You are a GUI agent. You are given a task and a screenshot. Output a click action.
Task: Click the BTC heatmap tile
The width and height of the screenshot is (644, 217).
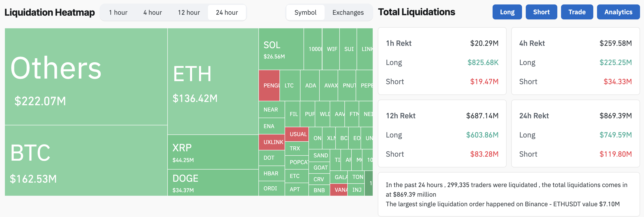tap(86, 160)
